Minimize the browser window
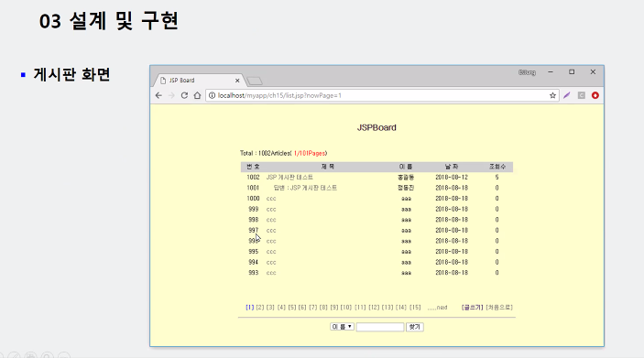The image size is (644, 358). [551, 72]
